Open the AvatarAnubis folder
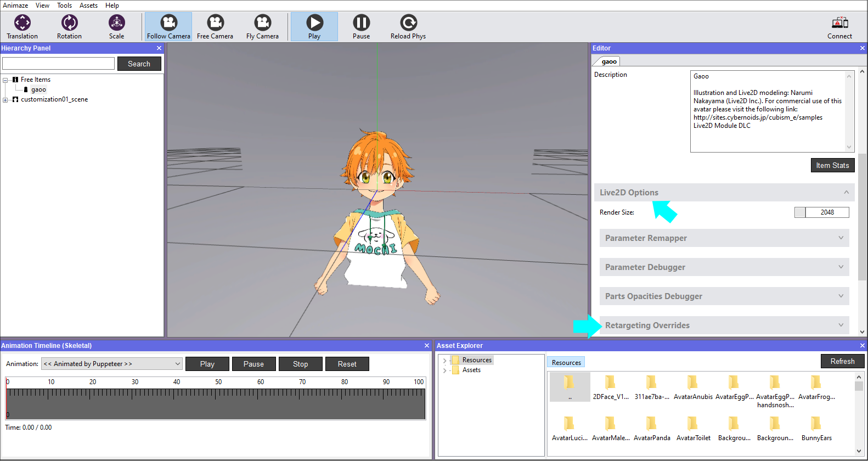This screenshot has height=461, width=868. click(x=693, y=387)
